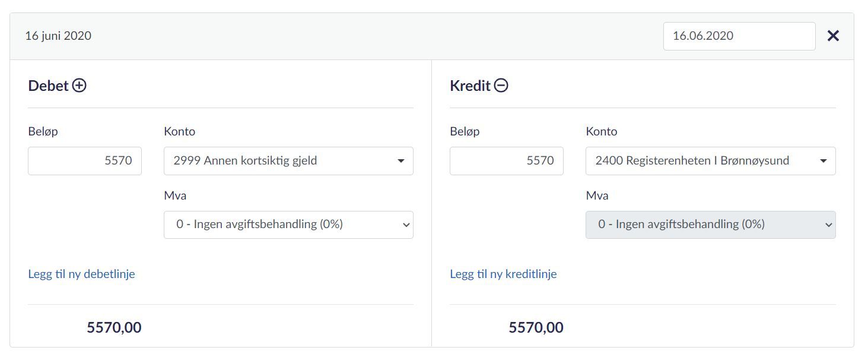Open the 2999 Annen kortsiktig gjeld account dropdown

[288, 161]
